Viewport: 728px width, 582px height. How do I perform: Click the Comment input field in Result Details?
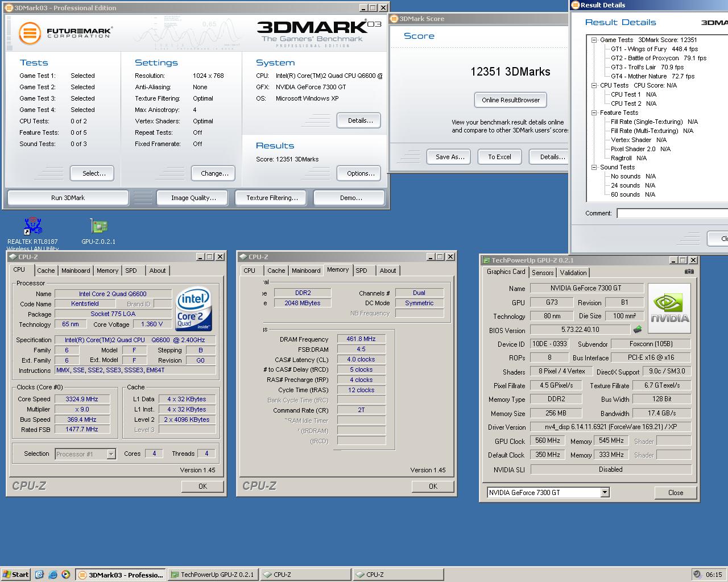pos(672,213)
